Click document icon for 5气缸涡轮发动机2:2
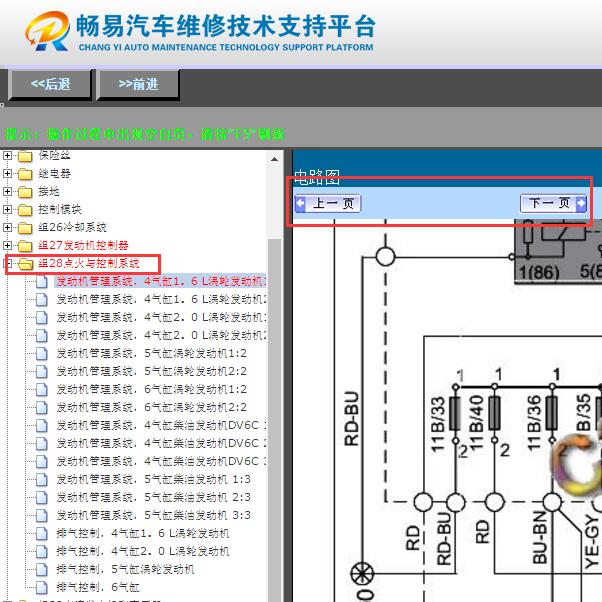 tap(41, 372)
